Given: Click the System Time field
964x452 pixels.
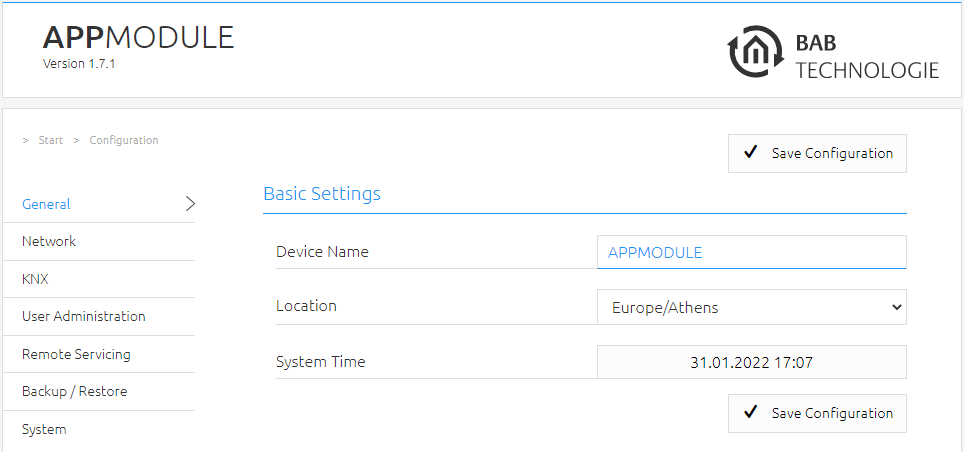Looking at the screenshot, I should pos(751,362).
